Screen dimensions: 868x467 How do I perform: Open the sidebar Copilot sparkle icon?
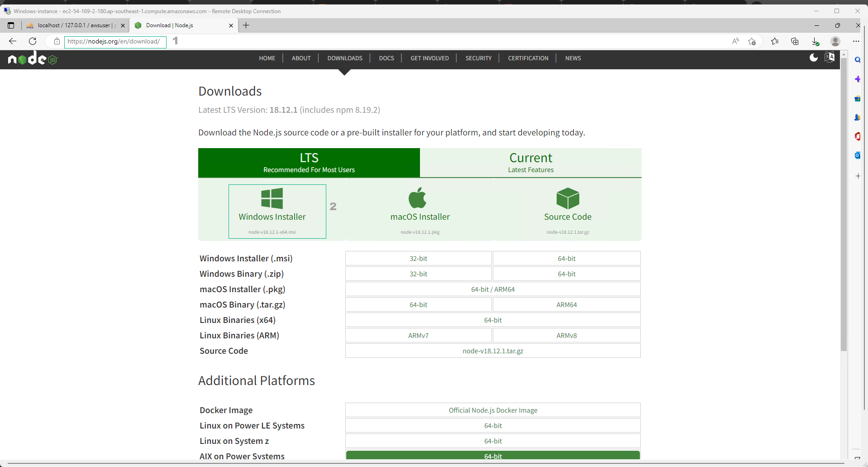(858, 79)
